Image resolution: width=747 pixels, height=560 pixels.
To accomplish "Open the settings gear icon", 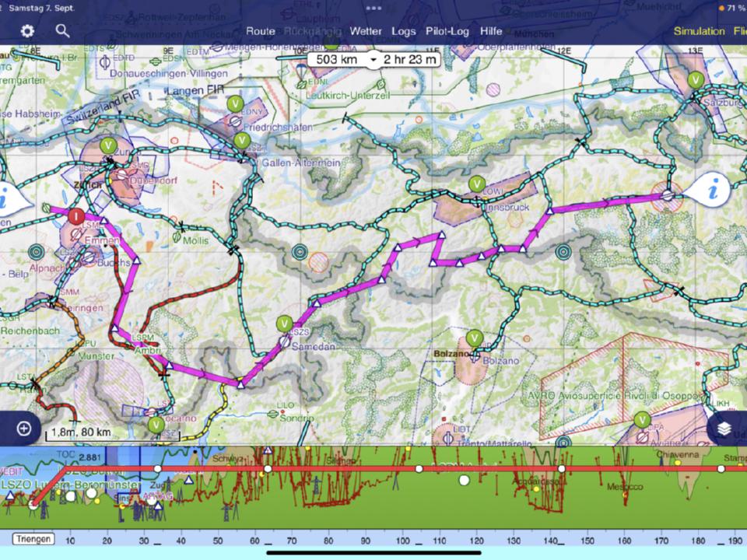I will pos(28,31).
